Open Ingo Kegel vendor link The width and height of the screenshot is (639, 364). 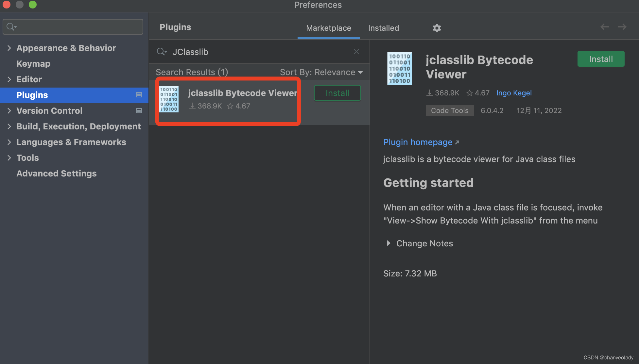(x=514, y=93)
